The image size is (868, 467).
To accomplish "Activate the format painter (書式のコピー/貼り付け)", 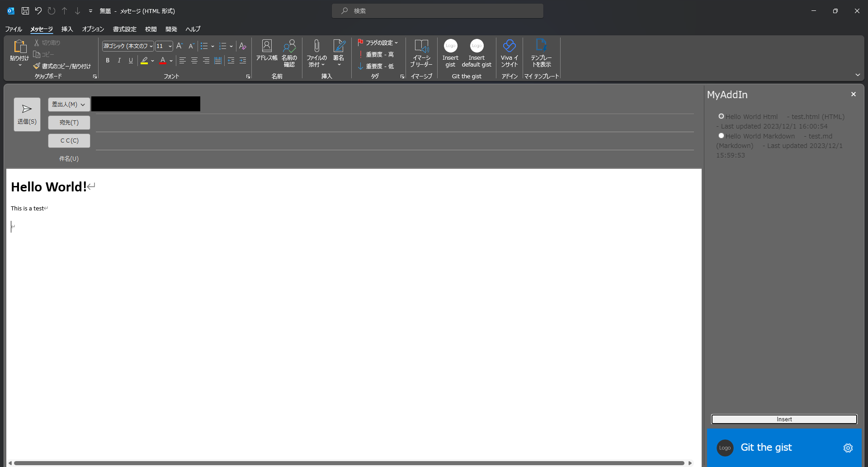I will pyautogui.click(x=62, y=66).
